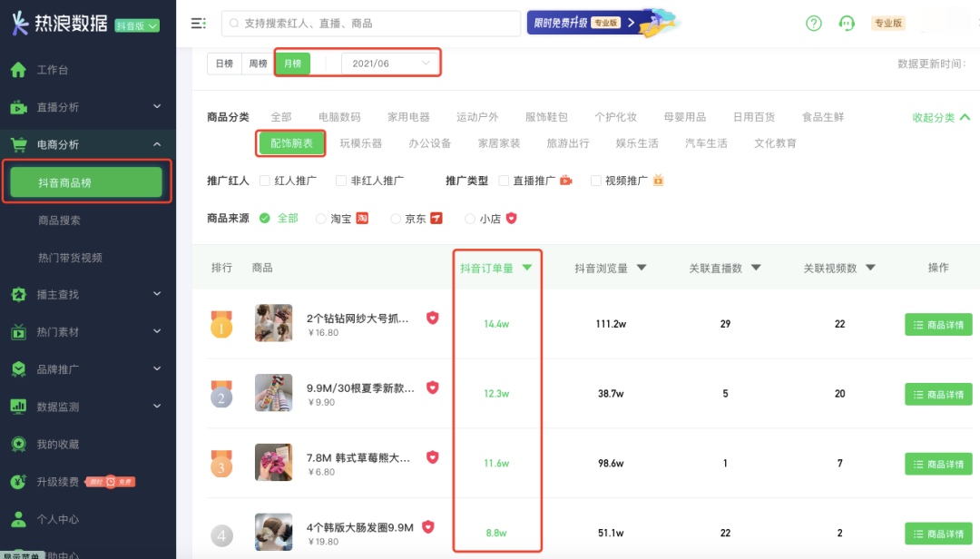
Task: Click the 热门素材 TV icon
Action: 19,332
